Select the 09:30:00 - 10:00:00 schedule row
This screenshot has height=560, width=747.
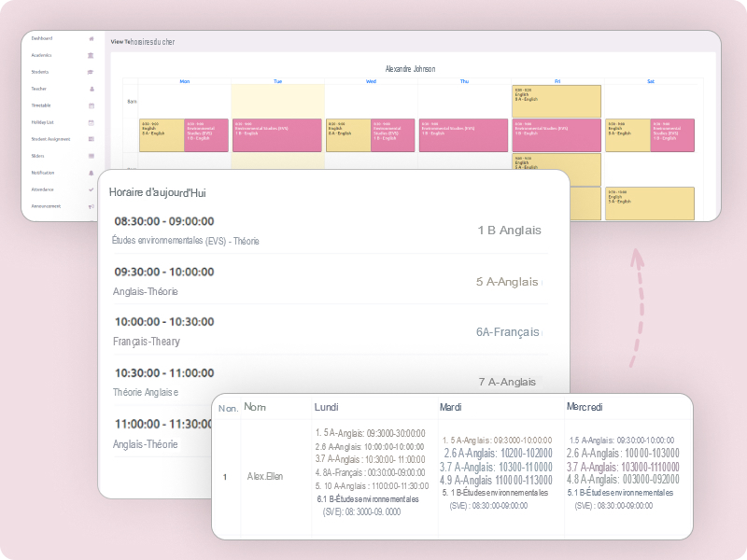coord(327,281)
